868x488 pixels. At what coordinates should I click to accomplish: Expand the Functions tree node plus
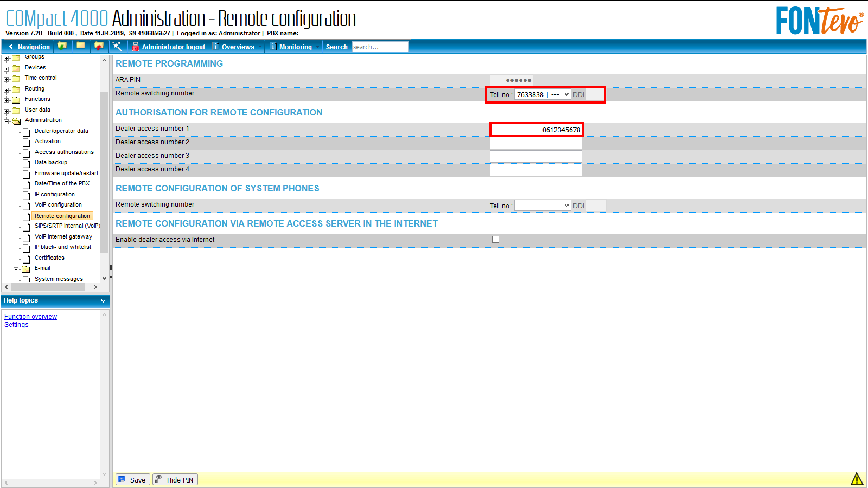point(7,100)
